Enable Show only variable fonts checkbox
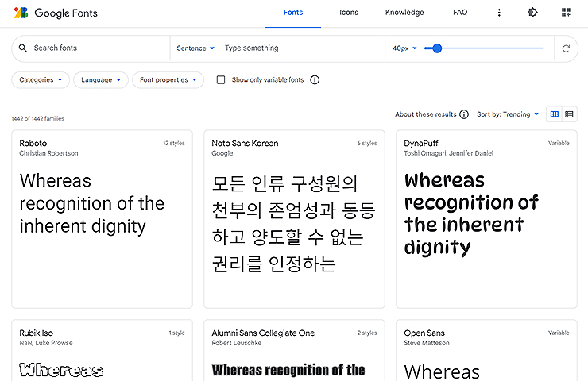Viewport: 588px width, 381px height. [x=221, y=80]
